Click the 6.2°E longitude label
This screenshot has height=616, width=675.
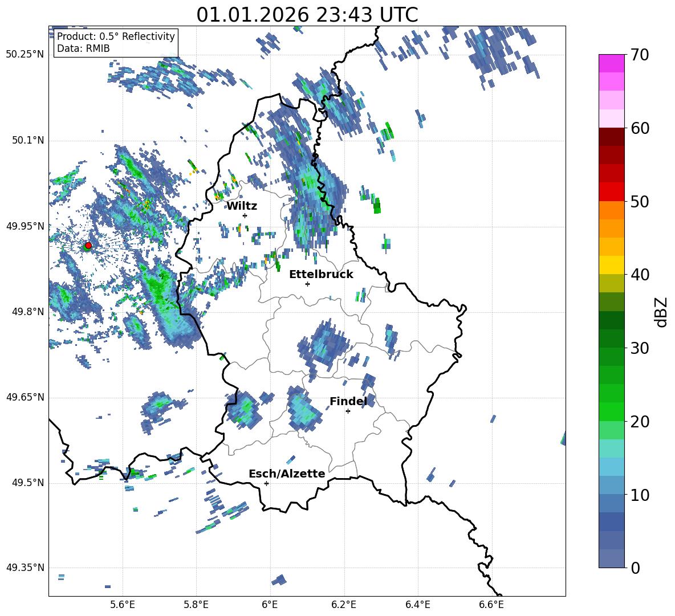[344, 605]
